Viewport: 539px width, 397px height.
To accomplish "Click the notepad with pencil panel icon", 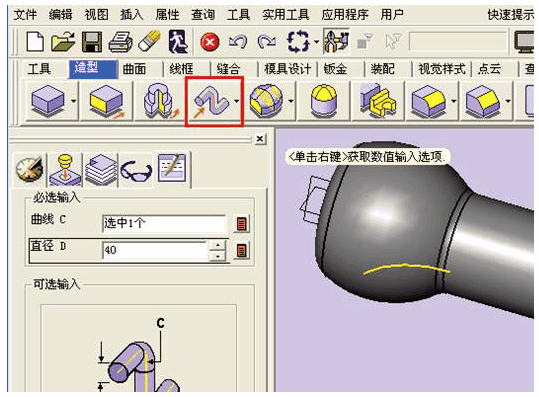I will (x=172, y=167).
